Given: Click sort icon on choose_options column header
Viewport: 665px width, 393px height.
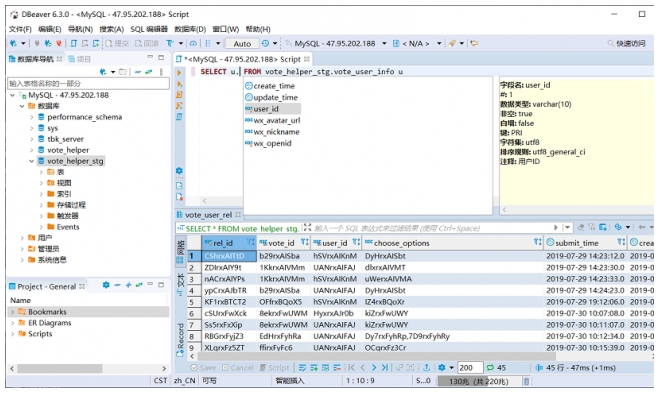Looking at the screenshot, I should [x=537, y=242].
